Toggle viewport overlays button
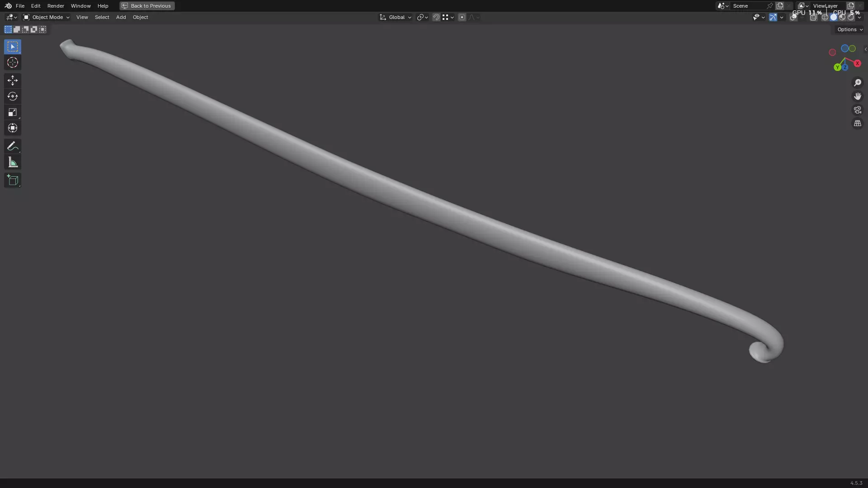This screenshot has width=868, height=488. (793, 17)
